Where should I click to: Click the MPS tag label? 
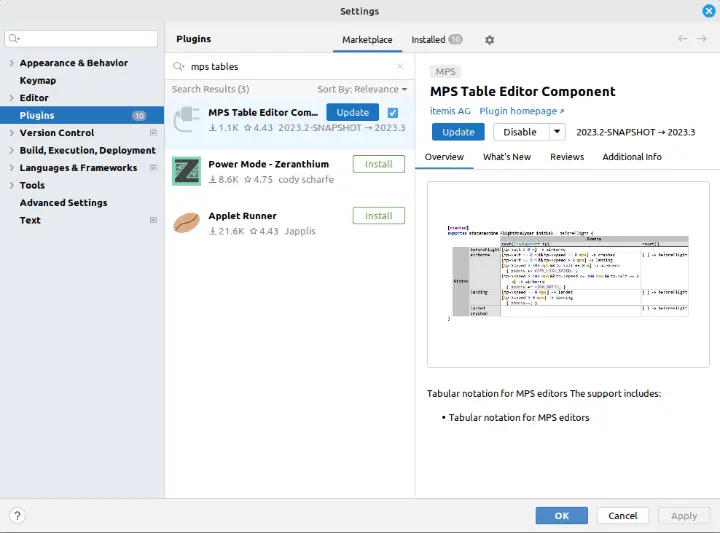tap(445, 72)
